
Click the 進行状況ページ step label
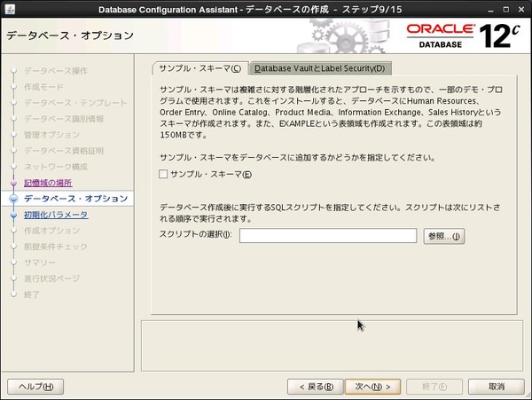click(51, 278)
